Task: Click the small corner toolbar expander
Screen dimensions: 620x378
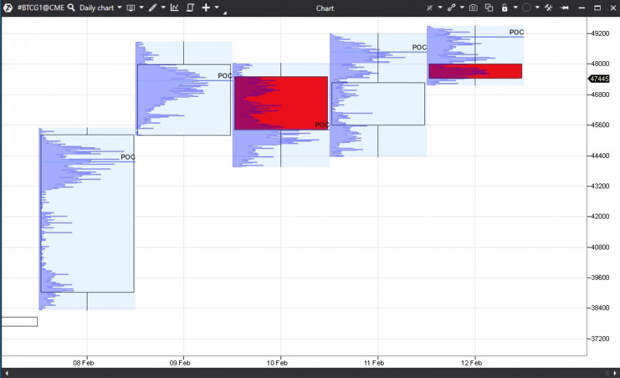Action: click(x=225, y=13)
